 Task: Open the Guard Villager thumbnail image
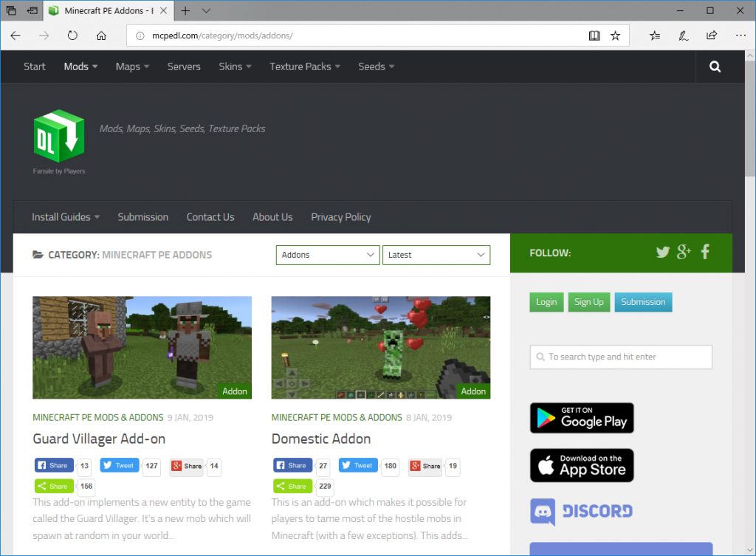coord(142,348)
